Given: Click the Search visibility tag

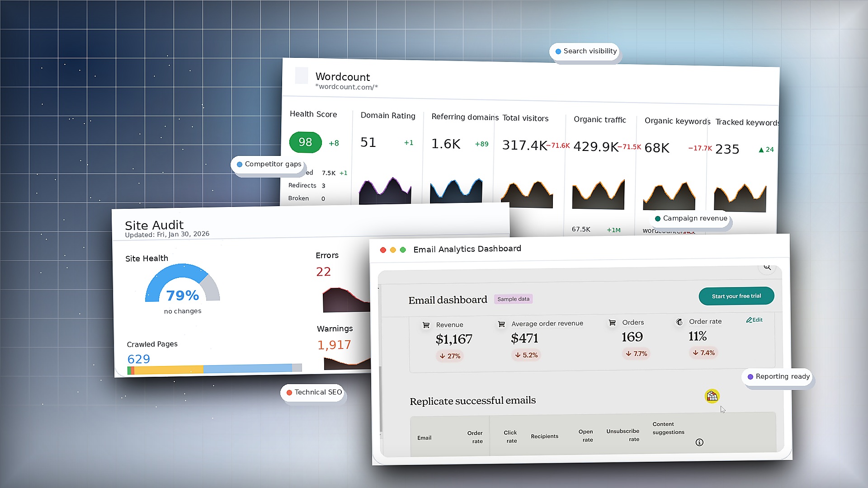Looking at the screenshot, I should [585, 52].
